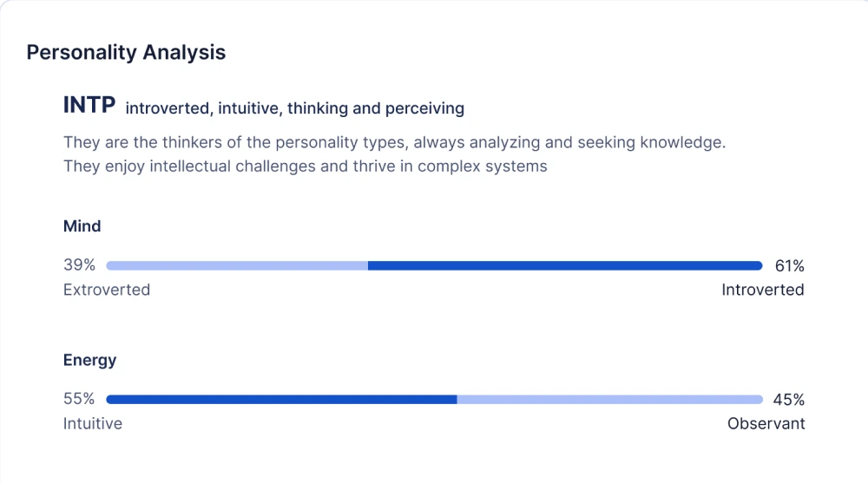868x483 pixels.
Task: Click the light blue Extroverted bar segment
Action: click(x=236, y=265)
